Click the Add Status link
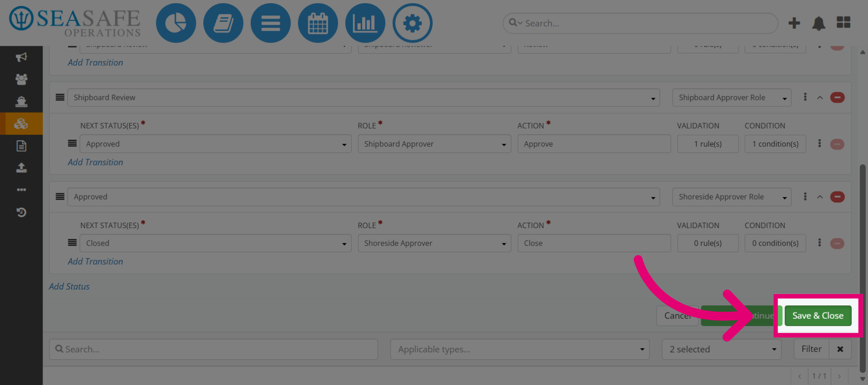The height and width of the screenshot is (385, 868). click(69, 286)
